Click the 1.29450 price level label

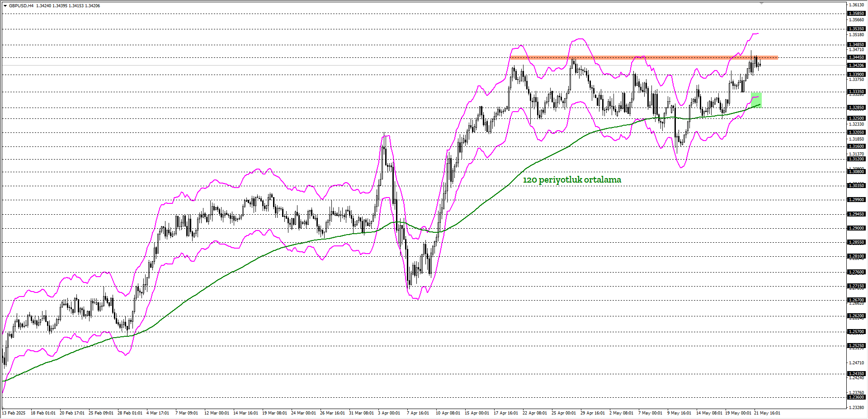tap(856, 214)
